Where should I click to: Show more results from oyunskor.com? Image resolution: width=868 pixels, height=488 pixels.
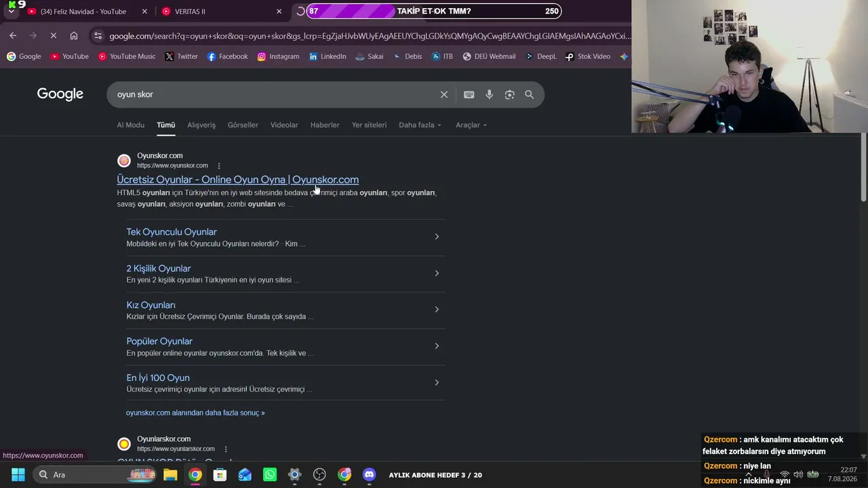click(x=195, y=413)
